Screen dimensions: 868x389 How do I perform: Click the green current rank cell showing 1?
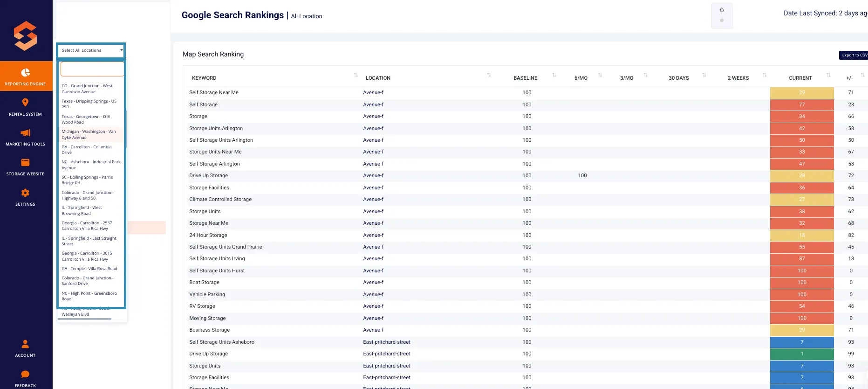802,354
